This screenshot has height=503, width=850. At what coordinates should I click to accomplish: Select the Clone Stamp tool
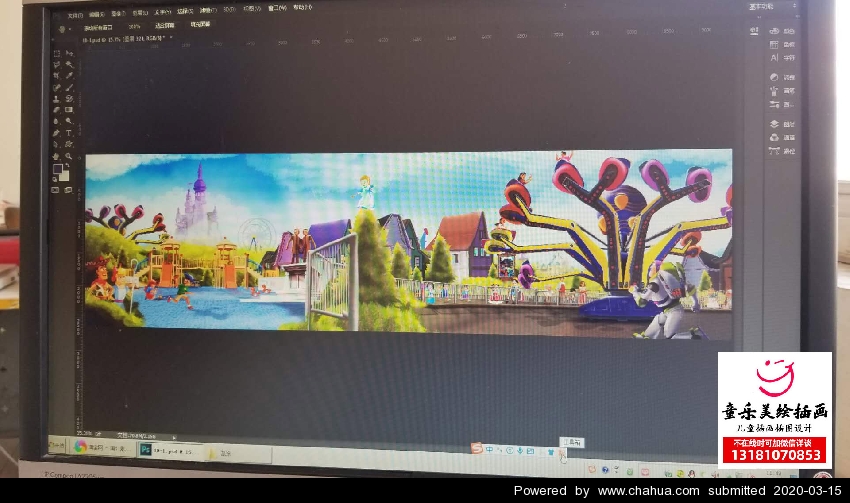pyautogui.click(x=56, y=99)
